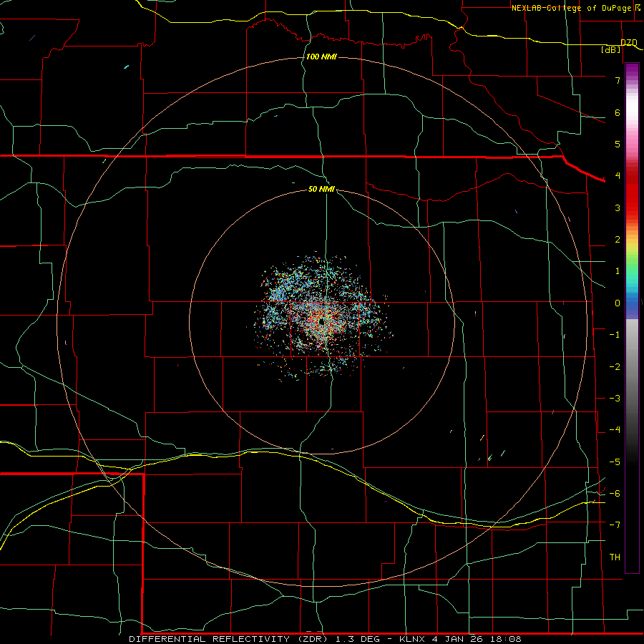Click the DIFFERENTIAL REFLECTIVITY (ZDR) caption text
The image size is (644, 644).
pos(228,639)
